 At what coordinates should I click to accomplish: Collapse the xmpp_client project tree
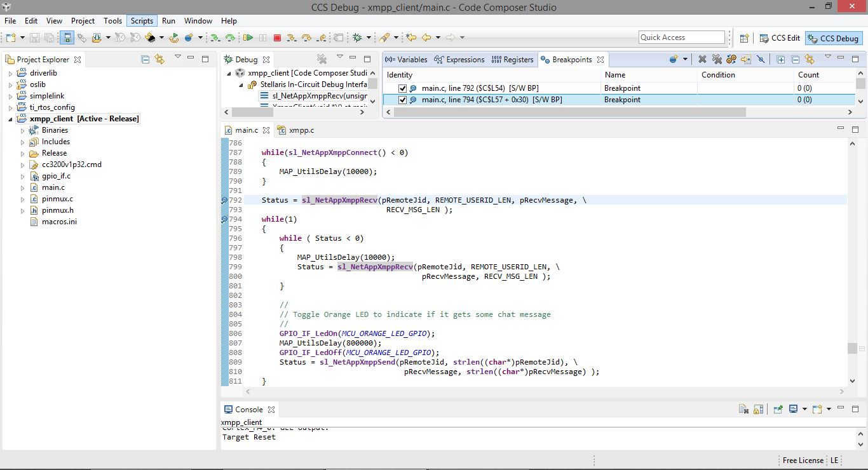10,119
